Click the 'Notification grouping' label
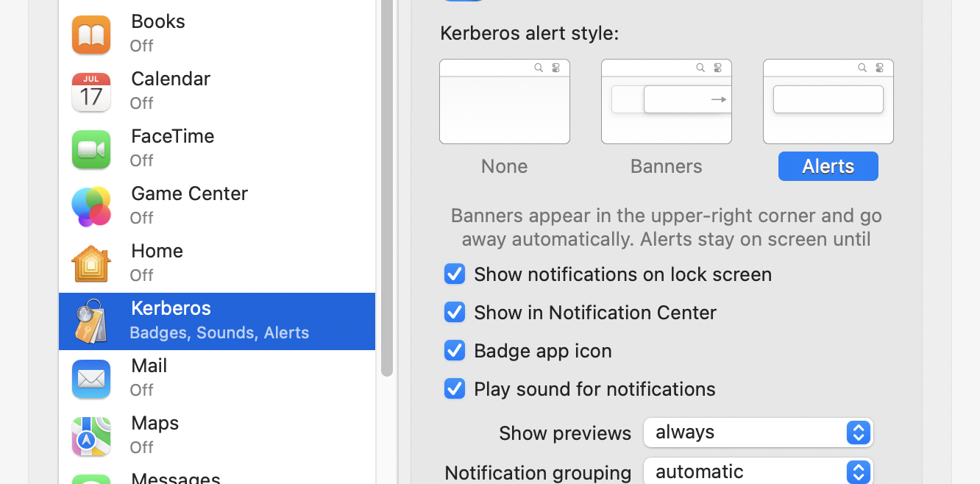This screenshot has height=484, width=980. [x=539, y=472]
